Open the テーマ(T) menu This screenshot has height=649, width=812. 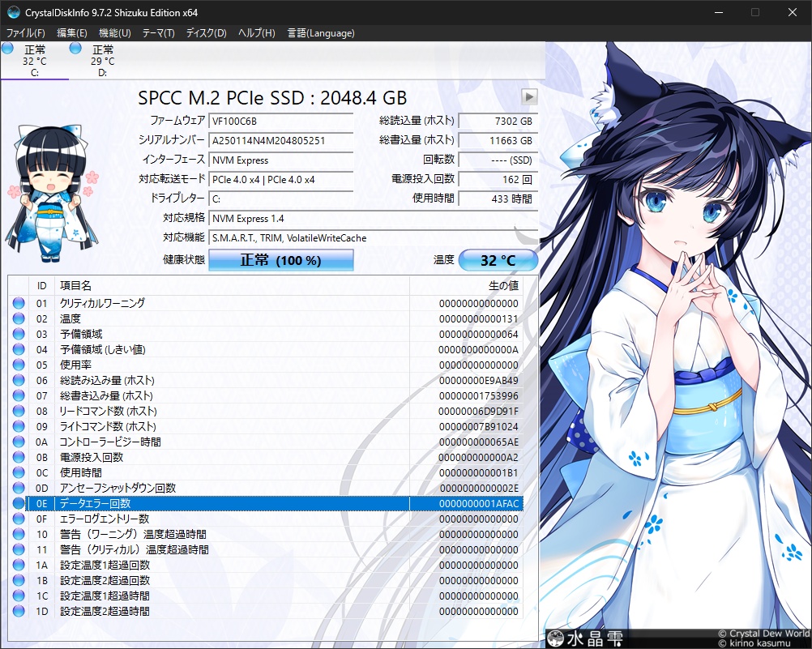pos(158,33)
